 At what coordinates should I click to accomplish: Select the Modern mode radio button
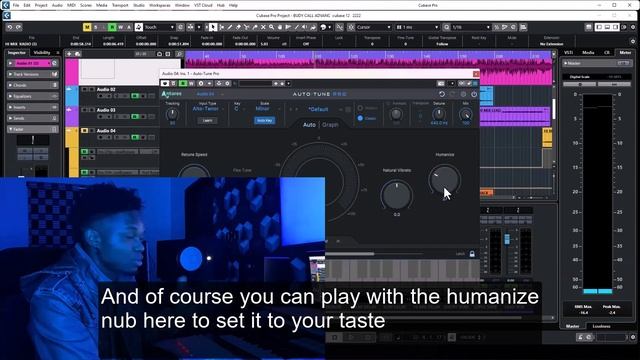360,108
